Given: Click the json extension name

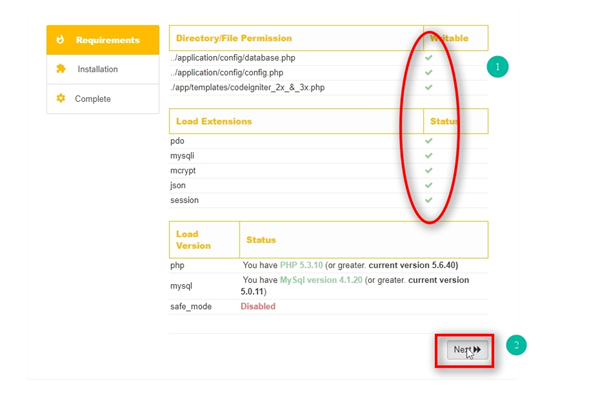Looking at the screenshot, I should click(178, 186).
